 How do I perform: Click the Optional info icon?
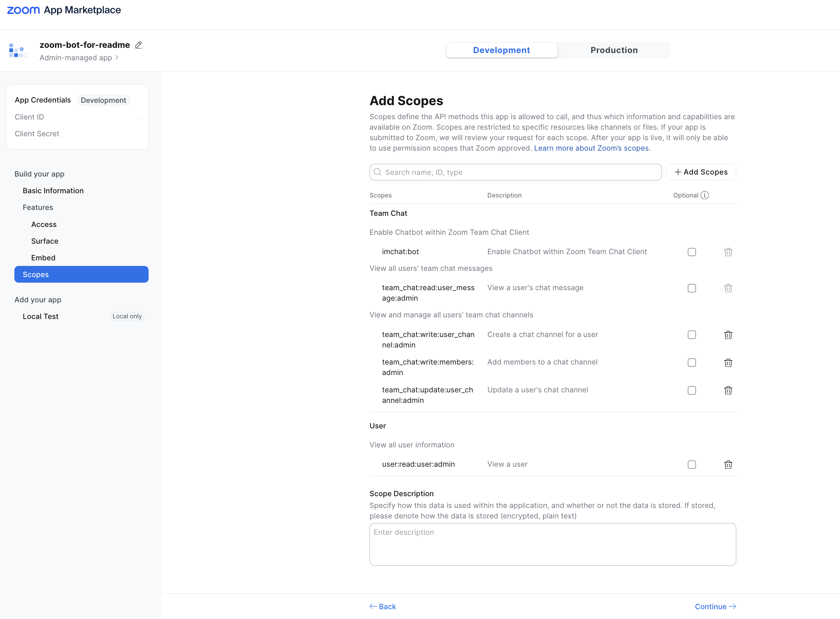(x=704, y=195)
